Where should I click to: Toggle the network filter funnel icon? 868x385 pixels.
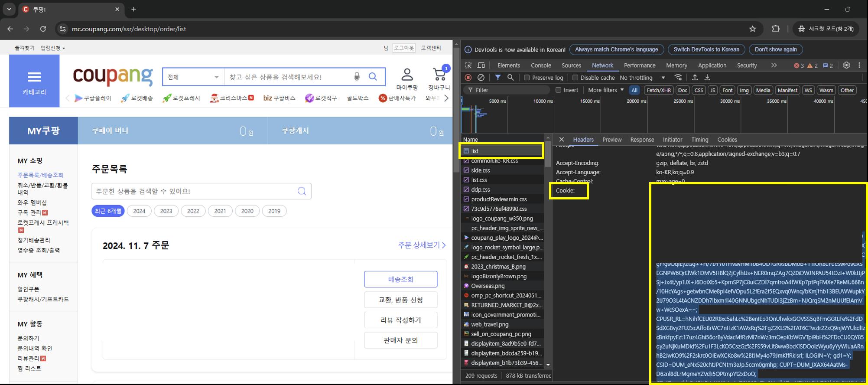498,78
